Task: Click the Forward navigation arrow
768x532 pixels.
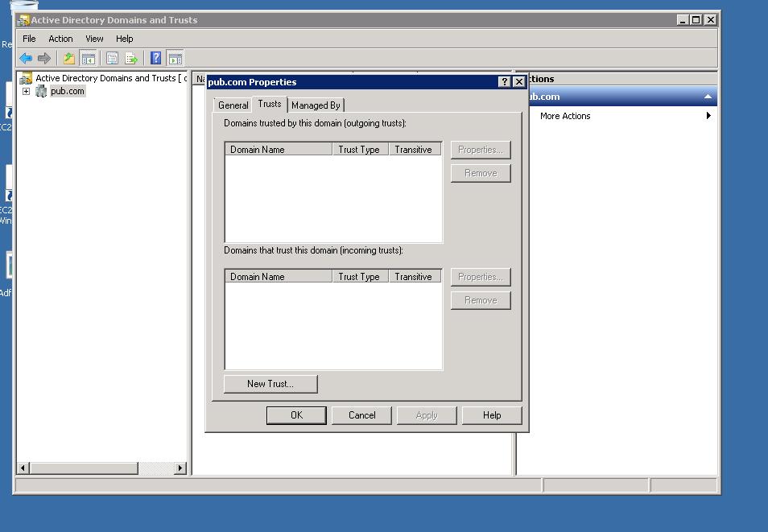Action: 46,58
